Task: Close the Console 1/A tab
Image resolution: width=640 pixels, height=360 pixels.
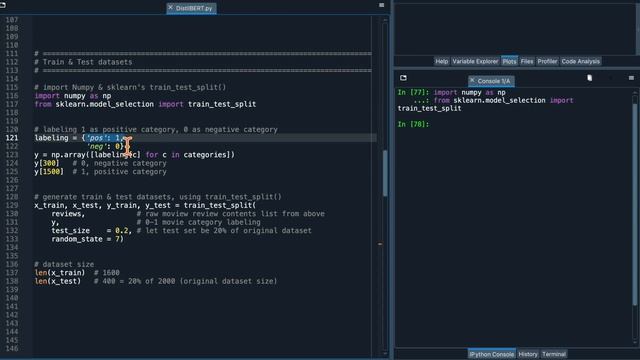Action: point(472,80)
